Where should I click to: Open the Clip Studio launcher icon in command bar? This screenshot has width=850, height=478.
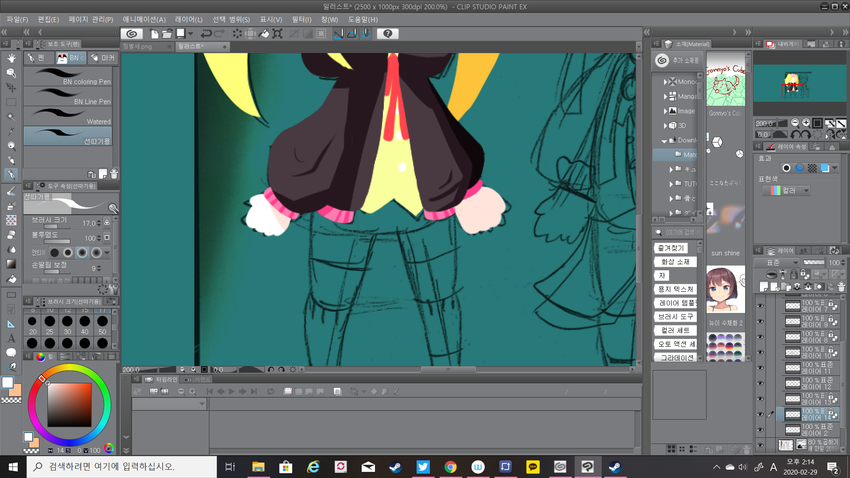tap(132, 34)
